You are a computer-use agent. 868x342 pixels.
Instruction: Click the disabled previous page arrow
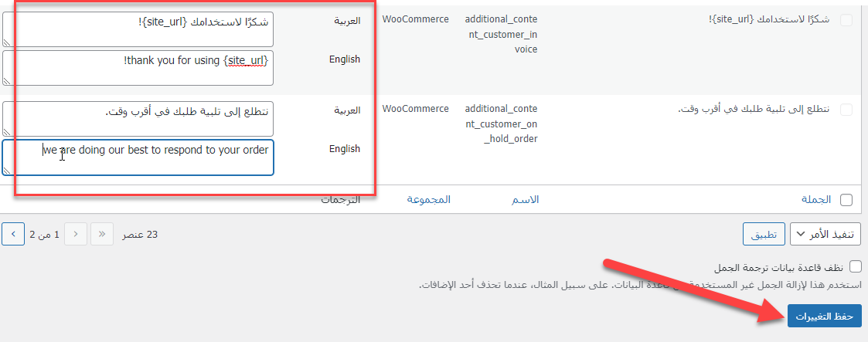pyautogui.click(x=76, y=235)
